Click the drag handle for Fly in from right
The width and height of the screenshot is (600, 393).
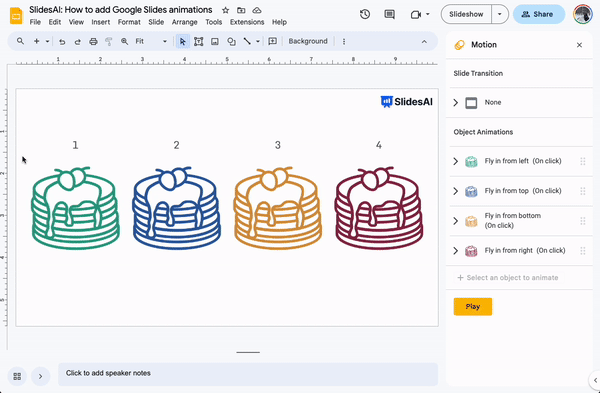point(583,251)
